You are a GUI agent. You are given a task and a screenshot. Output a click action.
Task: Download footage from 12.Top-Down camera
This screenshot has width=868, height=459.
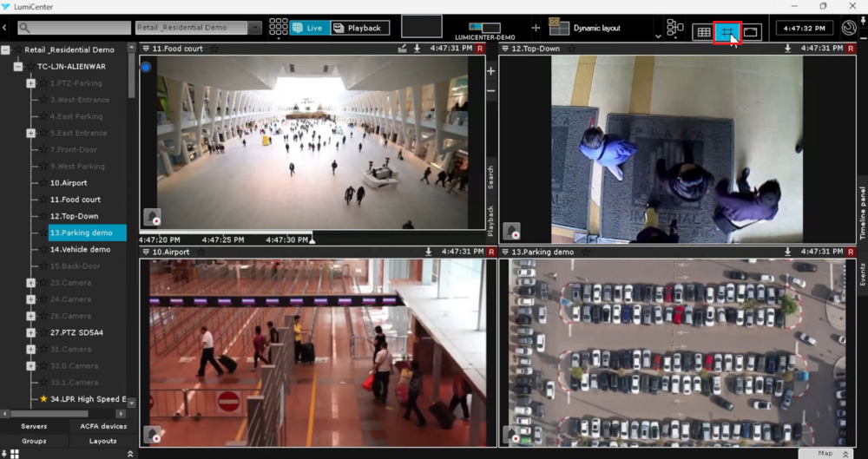click(x=788, y=49)
